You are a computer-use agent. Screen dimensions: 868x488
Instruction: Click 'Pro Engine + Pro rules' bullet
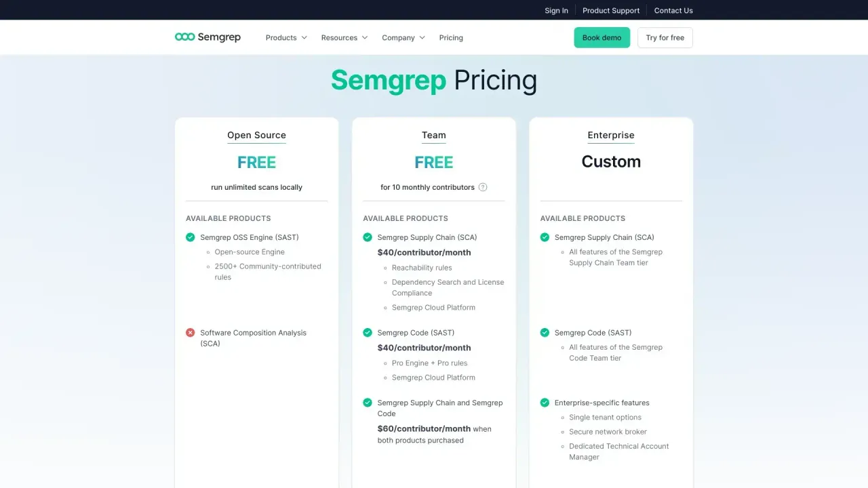click(x=429, y=363)
